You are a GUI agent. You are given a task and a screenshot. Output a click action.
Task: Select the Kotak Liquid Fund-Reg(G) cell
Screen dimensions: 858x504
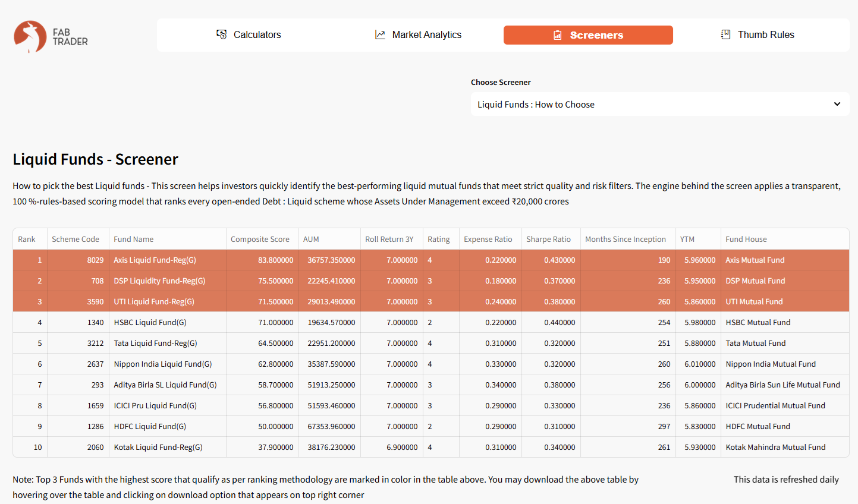point(167,447)
